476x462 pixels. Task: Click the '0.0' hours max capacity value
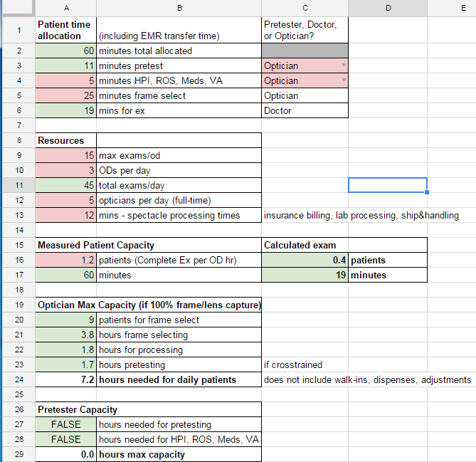click(66, 454)
